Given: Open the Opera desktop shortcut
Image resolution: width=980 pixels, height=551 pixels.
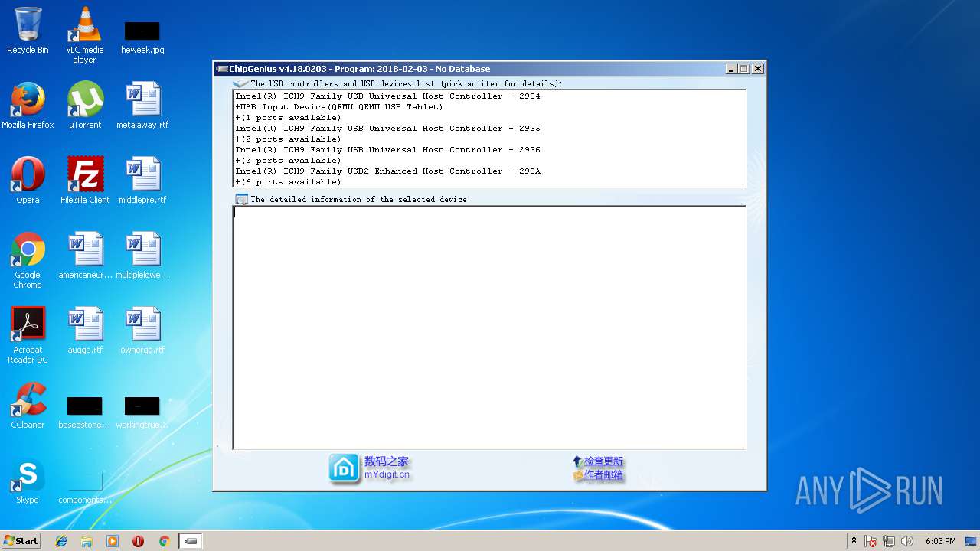Looking at the screenshot, I should coord(28,181).
